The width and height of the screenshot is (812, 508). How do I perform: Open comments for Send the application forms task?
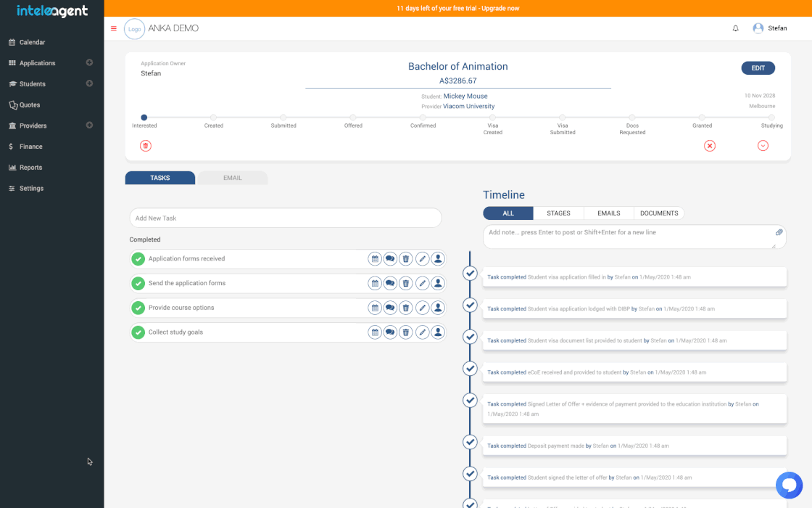point(390,284)
